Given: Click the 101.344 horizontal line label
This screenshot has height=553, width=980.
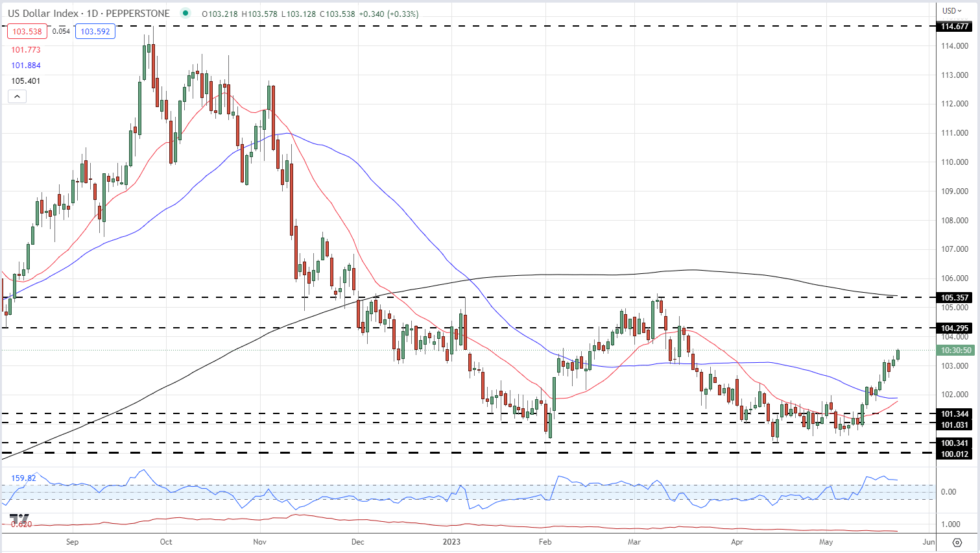Looking at the screenshot, I should pyautogui.click(x=955, y=414).
